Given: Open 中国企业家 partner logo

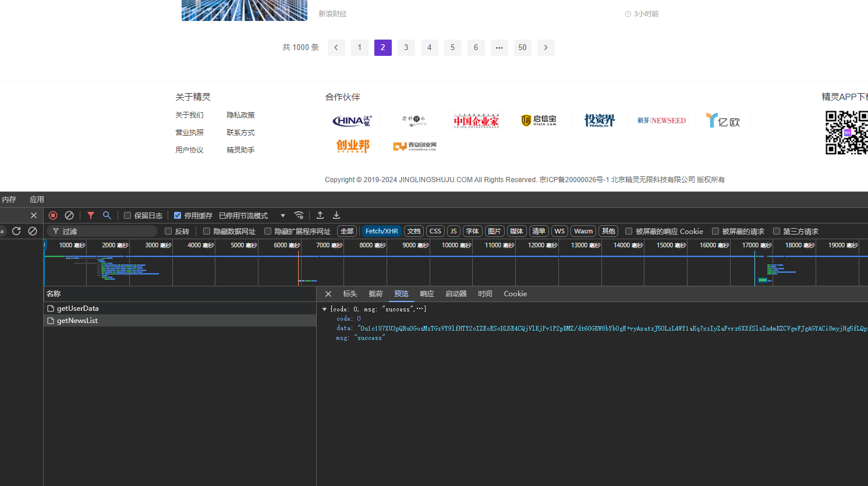Looking at the screenshot, I should (x=476, y=120).
